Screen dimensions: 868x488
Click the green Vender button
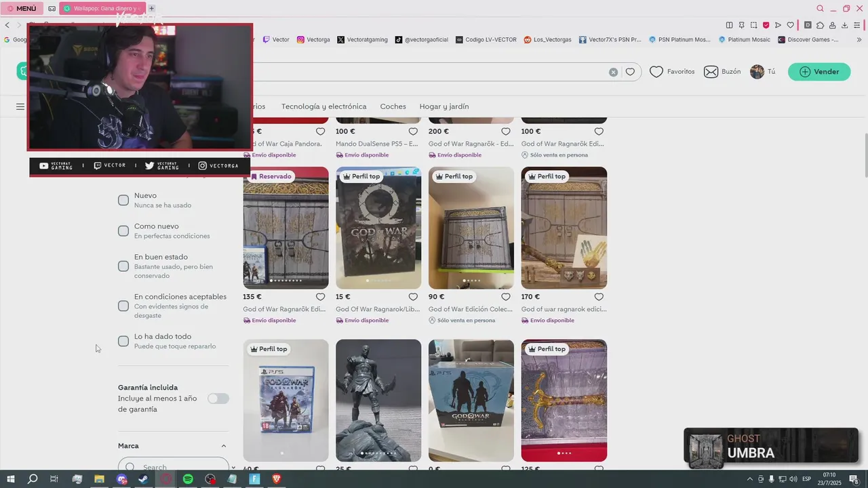click(x=819, y=72)
